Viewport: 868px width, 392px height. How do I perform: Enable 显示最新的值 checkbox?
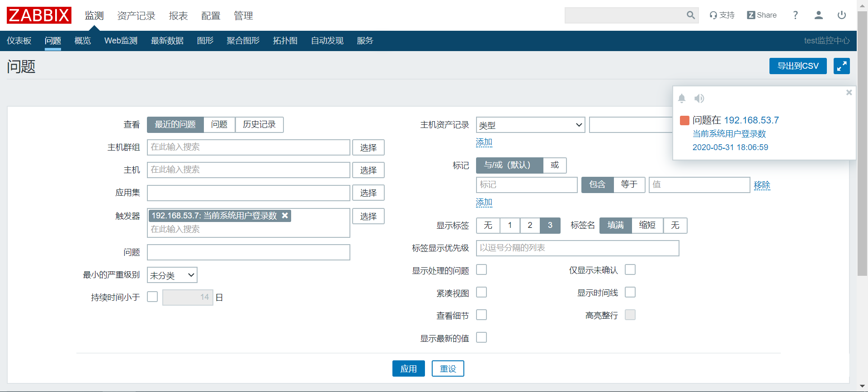point(481,337)
